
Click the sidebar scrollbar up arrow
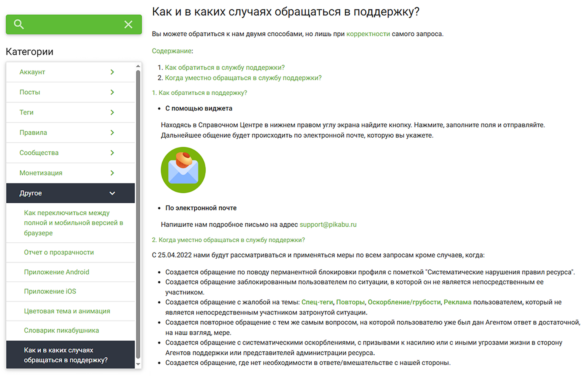(138, 66)
